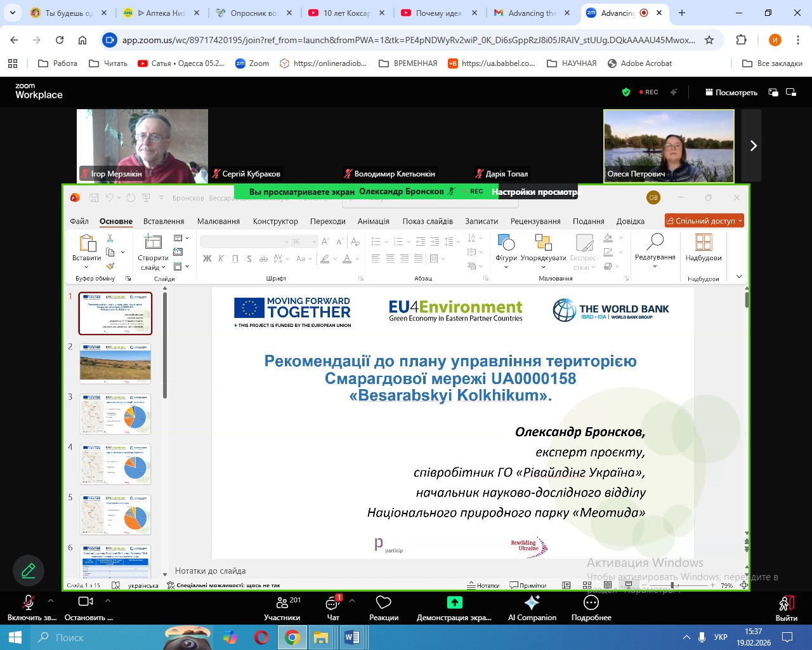812x650 pixels.
Task: Open the More options ellipsis icon
Action: (x=591, y=603)
